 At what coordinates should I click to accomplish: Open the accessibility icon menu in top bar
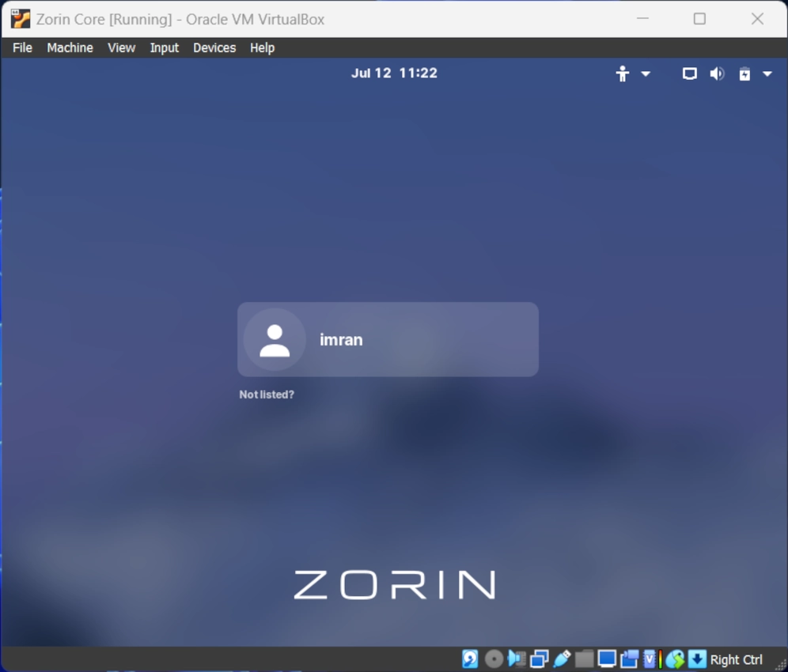(623, 74)
